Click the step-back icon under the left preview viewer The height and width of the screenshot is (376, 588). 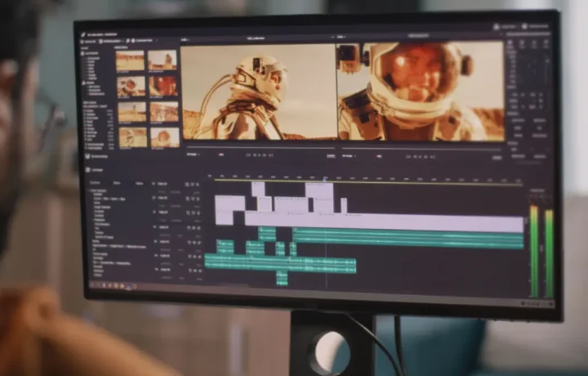coord(254,155)
